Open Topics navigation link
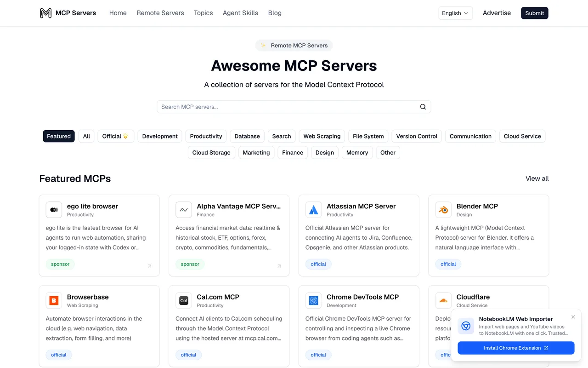The image size is (588, 368). tap(204, 13)
